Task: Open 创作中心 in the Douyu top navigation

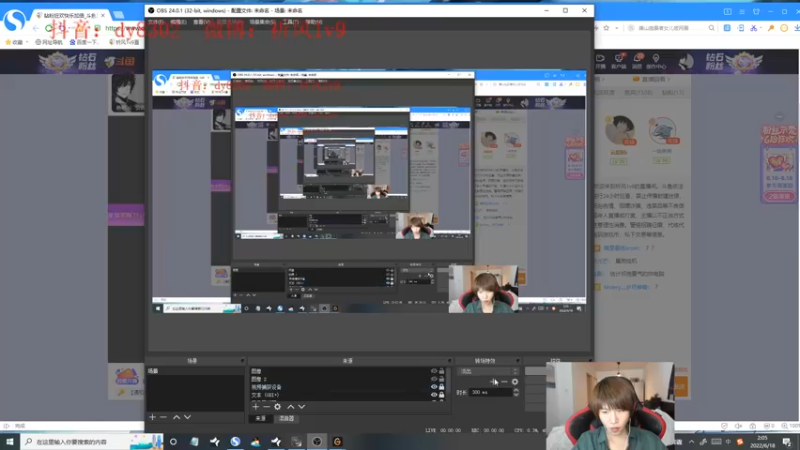Action: click(x=656, y=61)
